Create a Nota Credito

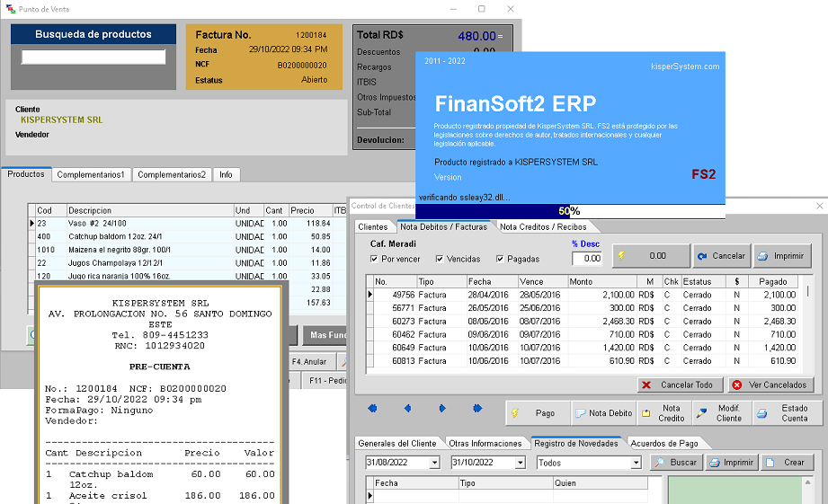[x=663, y=413]
